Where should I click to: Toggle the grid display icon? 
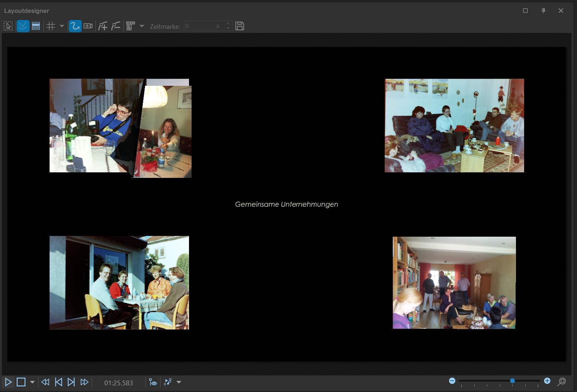coord(51,26)
